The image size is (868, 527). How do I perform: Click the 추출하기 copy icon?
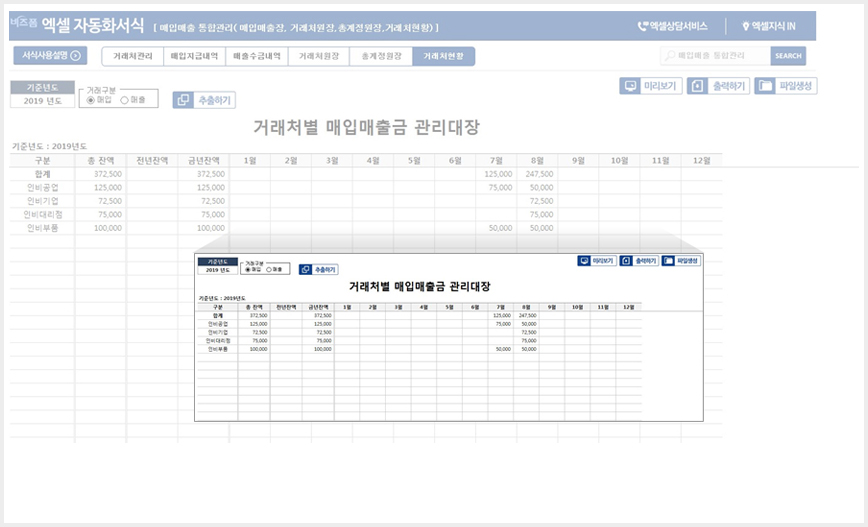click(183, 100)
